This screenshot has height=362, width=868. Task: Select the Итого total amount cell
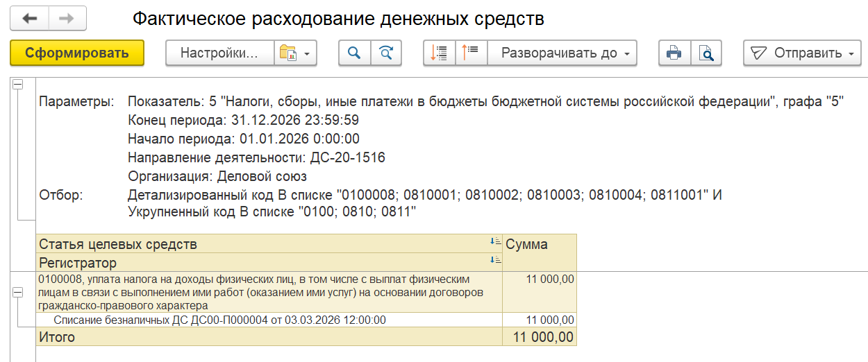pos(540,337)
